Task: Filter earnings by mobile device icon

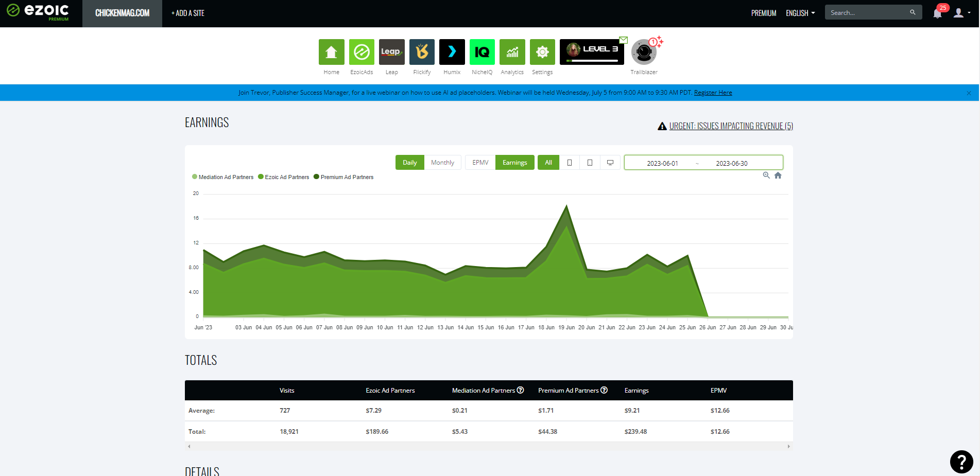Action: tap(570, 163)
